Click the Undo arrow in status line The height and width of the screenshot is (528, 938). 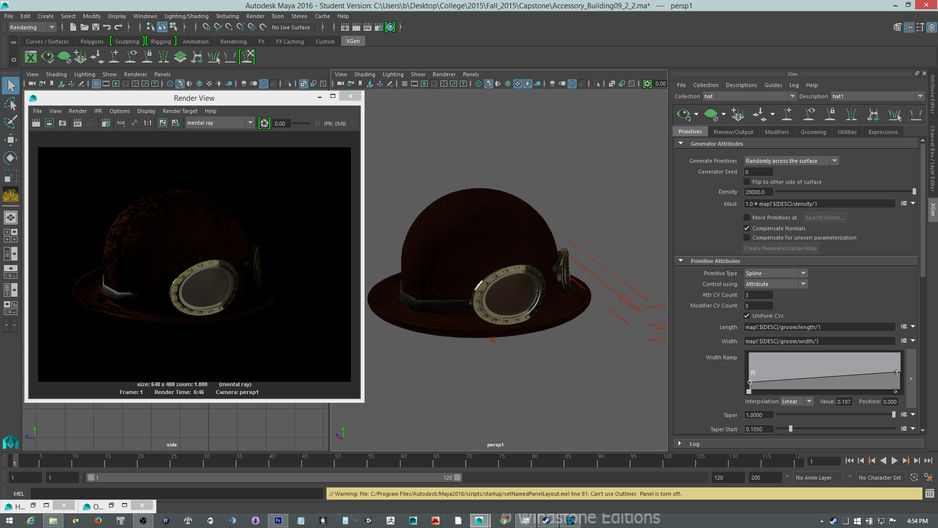click(x=107, y=27)
